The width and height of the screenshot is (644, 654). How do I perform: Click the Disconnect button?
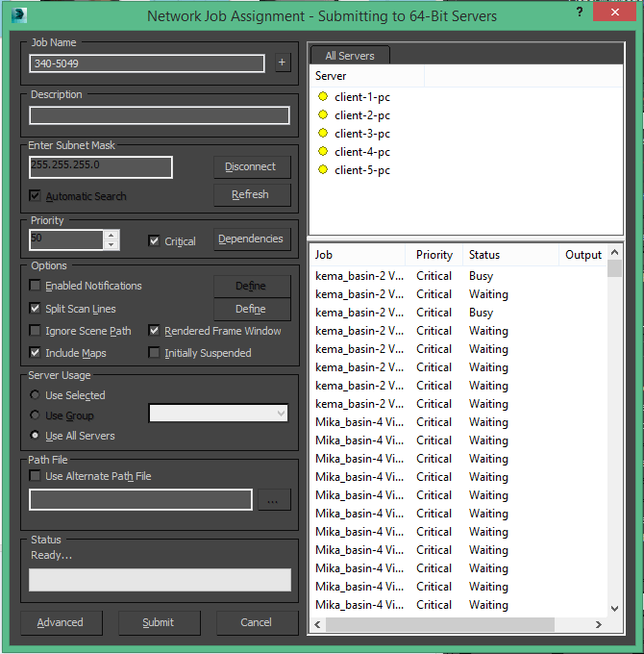point(251,166)
